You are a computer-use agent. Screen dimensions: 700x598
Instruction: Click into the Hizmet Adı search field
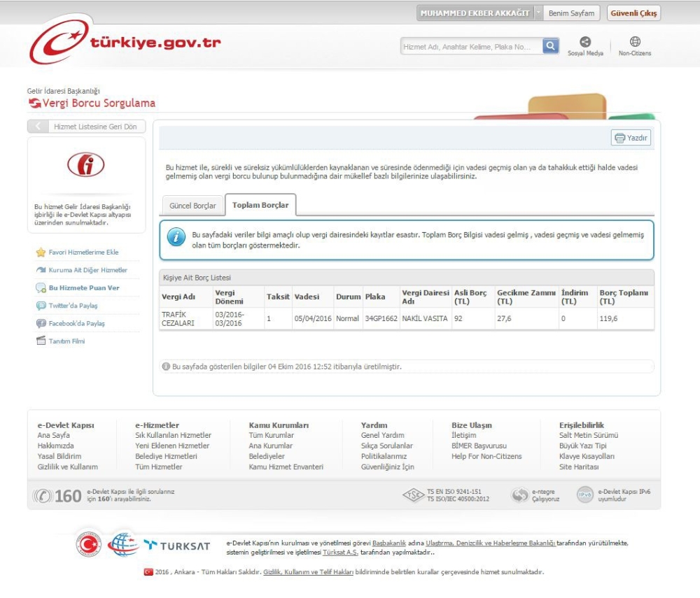point(472,47)
